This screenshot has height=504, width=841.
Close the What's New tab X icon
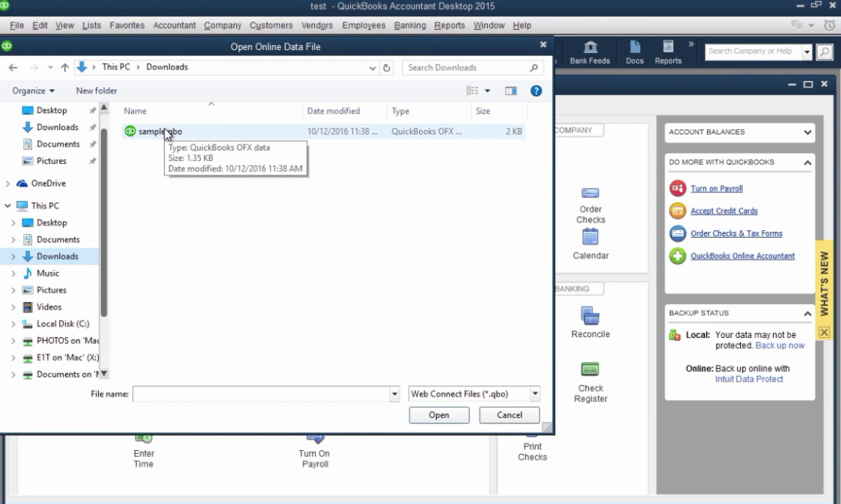tap(825, 333)
